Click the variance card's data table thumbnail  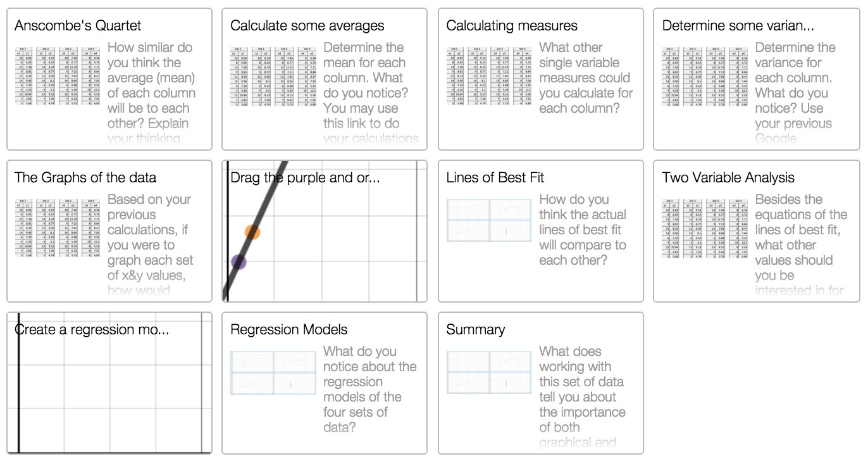[705, 77]
